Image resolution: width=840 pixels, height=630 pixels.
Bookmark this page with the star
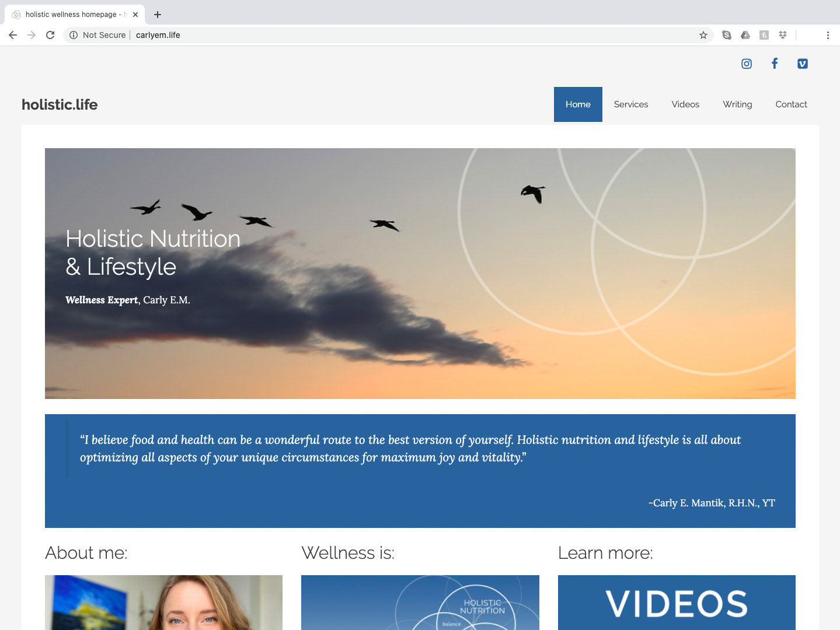(703, 35)
